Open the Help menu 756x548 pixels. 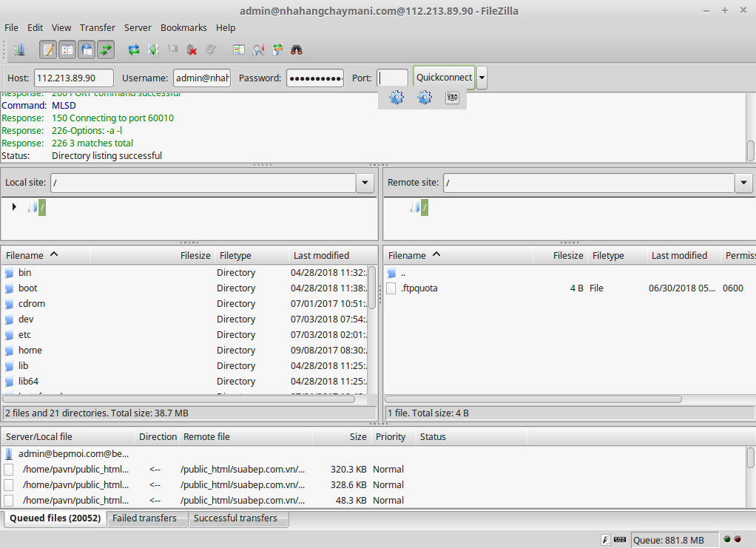pyautogui.click(x=226, y=28)
